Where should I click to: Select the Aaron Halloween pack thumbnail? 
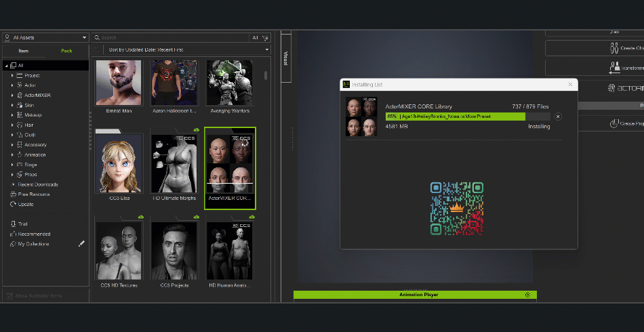pyautogui.click(x=175, y=83)
